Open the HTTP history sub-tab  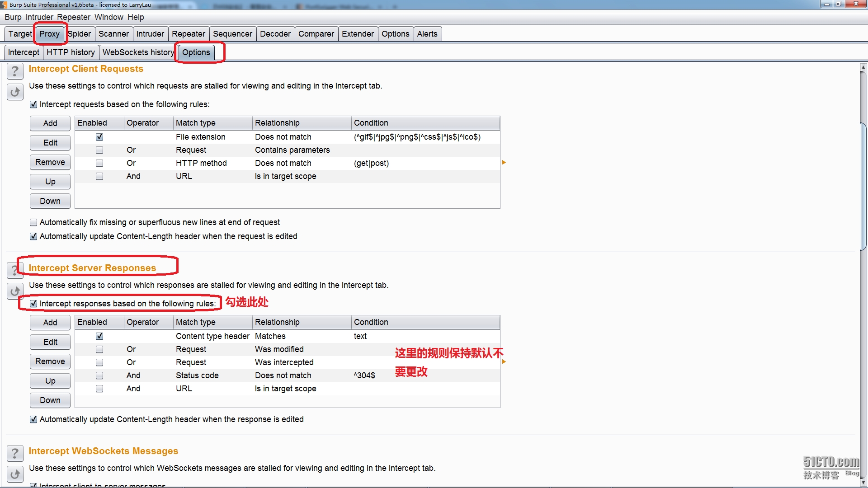coord(71,52)
